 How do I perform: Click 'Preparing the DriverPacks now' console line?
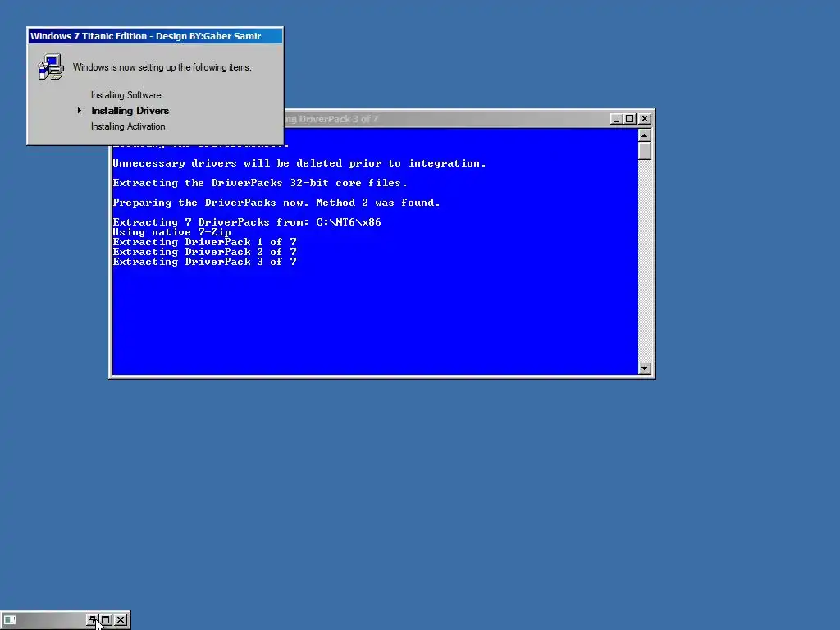276,203
